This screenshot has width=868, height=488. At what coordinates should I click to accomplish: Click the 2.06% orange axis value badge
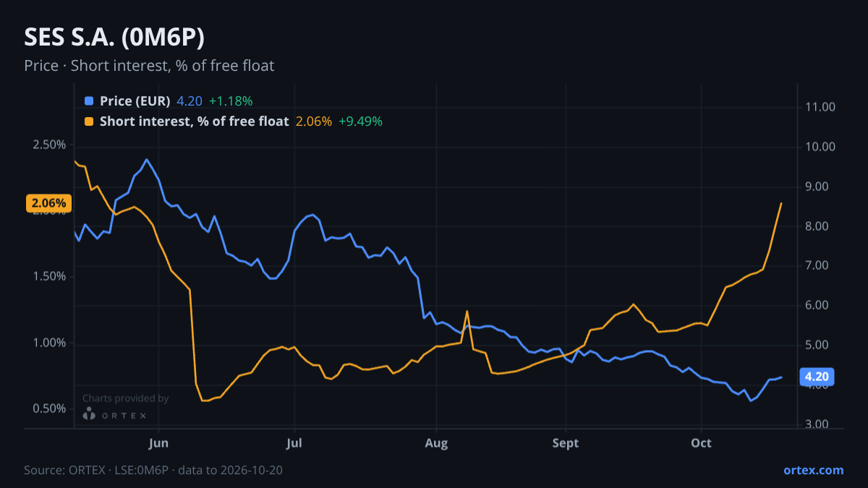pyautogui.click(x=49, y=203)
